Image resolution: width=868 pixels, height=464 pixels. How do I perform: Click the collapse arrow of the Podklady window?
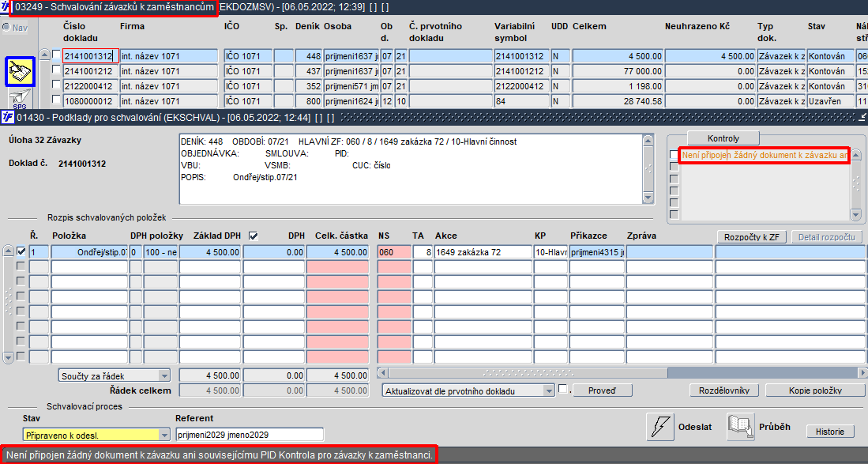pos(862,118)
